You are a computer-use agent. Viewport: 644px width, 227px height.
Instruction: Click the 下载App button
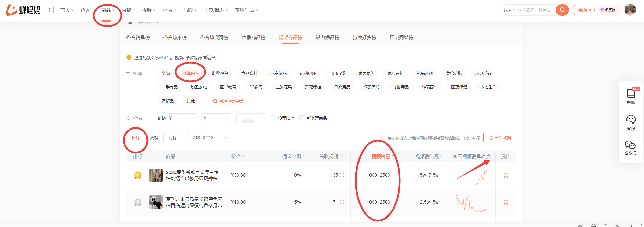coord(583,10)
